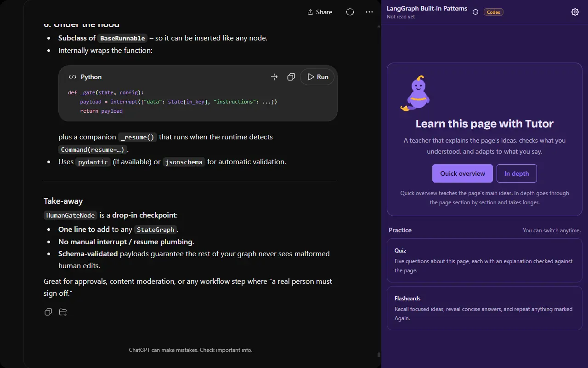
Task: Run the Python code block
Action: [x=317, y=77]
